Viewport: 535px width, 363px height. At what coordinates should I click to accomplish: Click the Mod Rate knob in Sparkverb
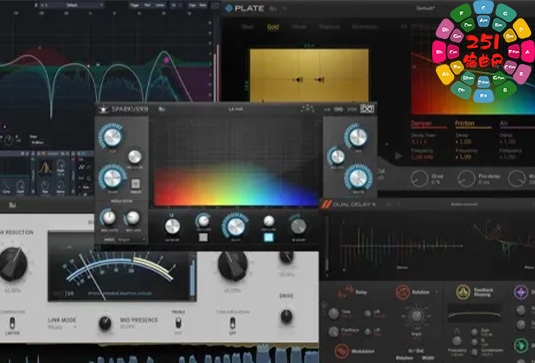click(x=132, y=218)
